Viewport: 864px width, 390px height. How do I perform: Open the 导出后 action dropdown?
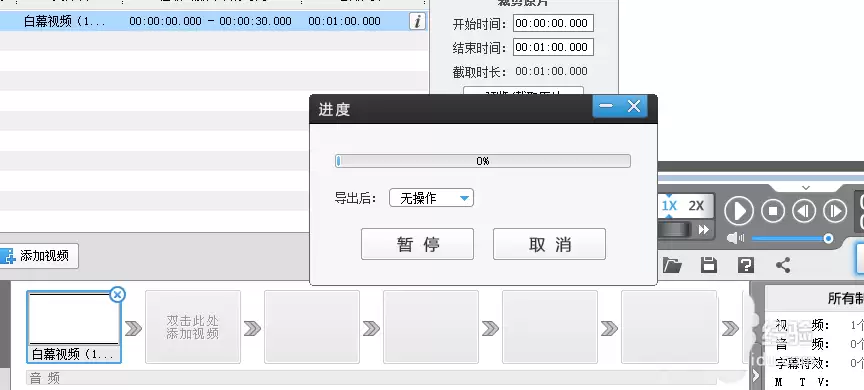(x=431, y=198)
